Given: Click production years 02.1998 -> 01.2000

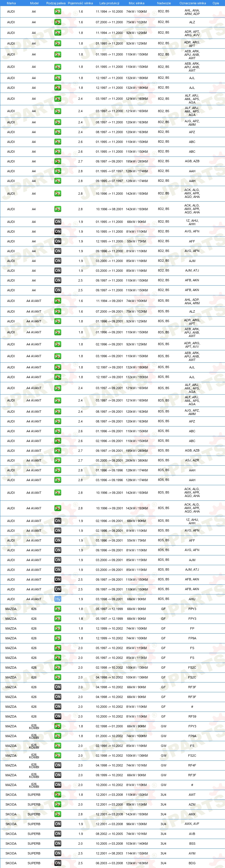Looking at the screenshot, I should point(109,726).
